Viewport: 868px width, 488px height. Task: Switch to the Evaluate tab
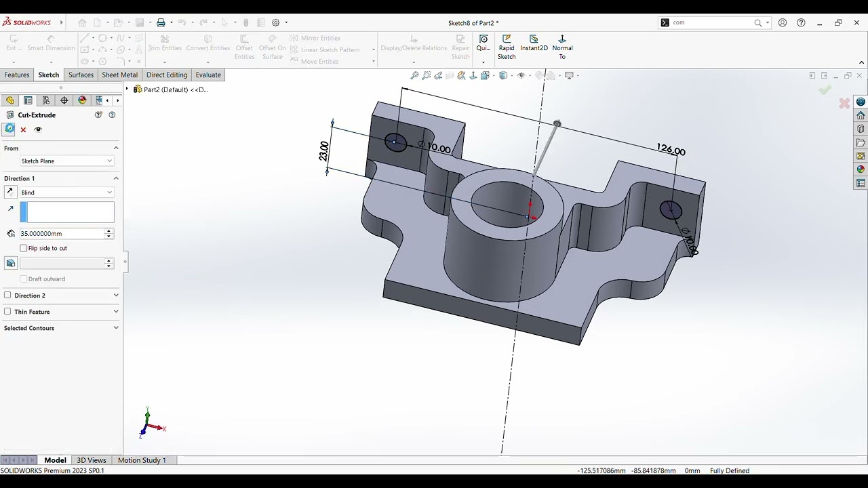click(208, 75)
